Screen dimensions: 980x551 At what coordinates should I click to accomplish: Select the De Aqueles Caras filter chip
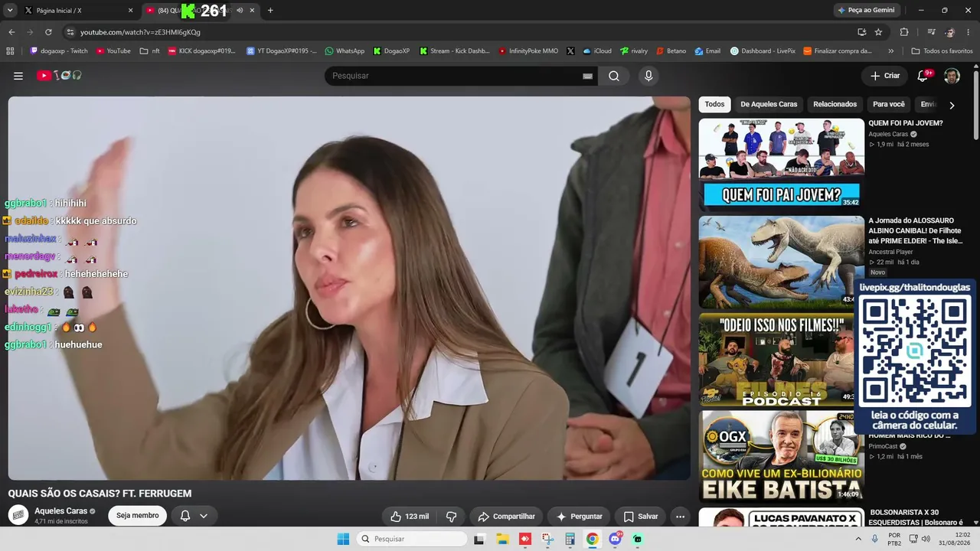click(x=769, y=105)
